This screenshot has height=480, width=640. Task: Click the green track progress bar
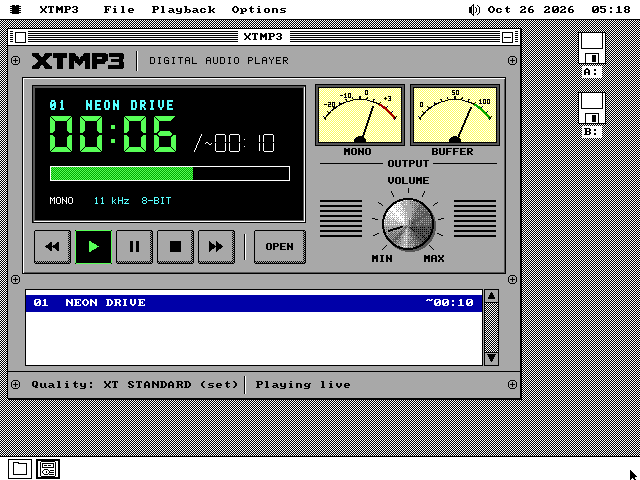[170, 173]
